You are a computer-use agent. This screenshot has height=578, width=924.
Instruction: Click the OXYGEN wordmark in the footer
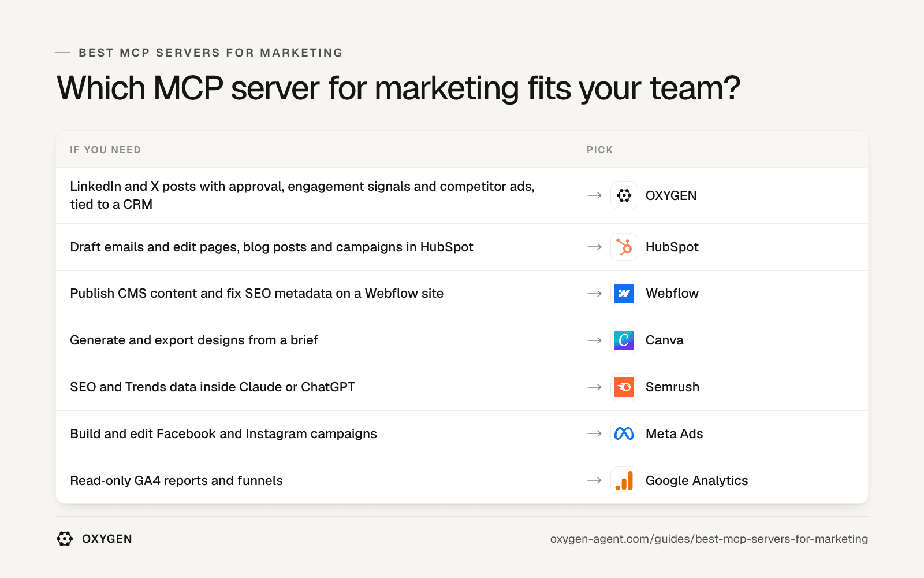tap(107, 539)
